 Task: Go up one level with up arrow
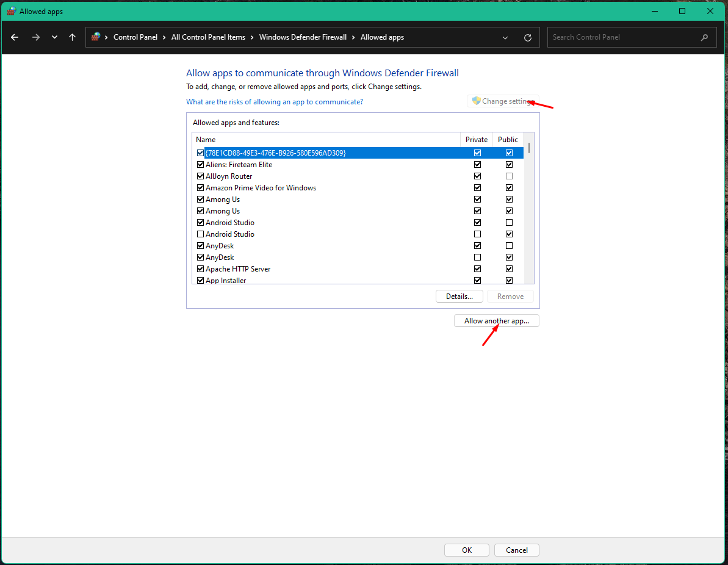72,37
